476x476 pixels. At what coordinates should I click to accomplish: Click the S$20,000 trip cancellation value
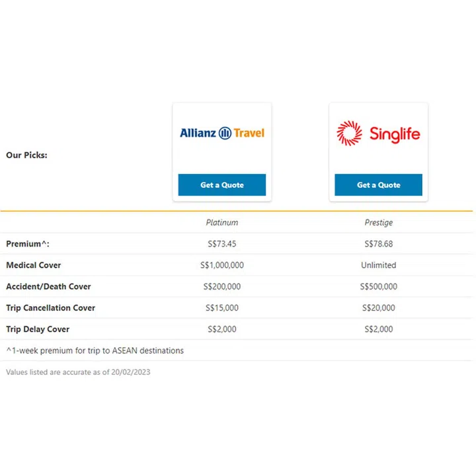378,307
